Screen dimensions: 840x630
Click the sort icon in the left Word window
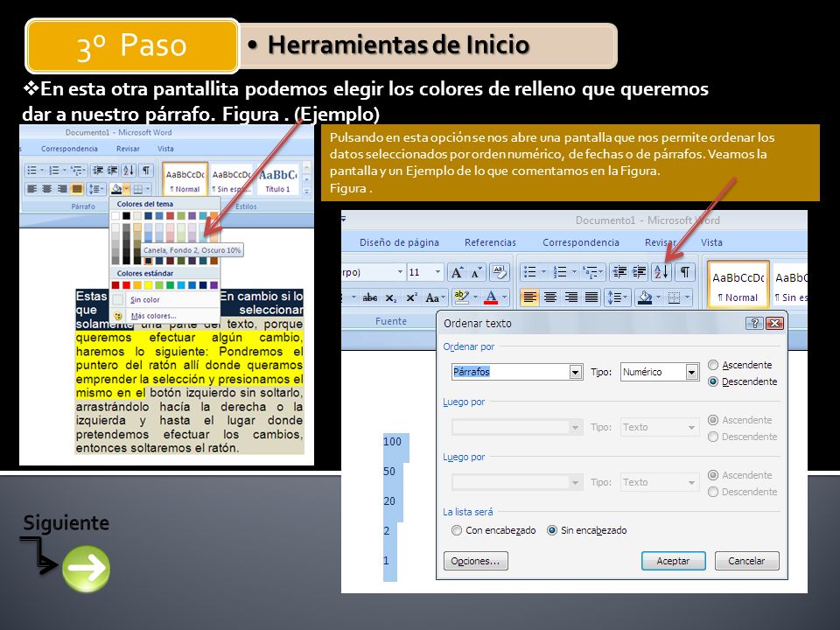point(129,171)
